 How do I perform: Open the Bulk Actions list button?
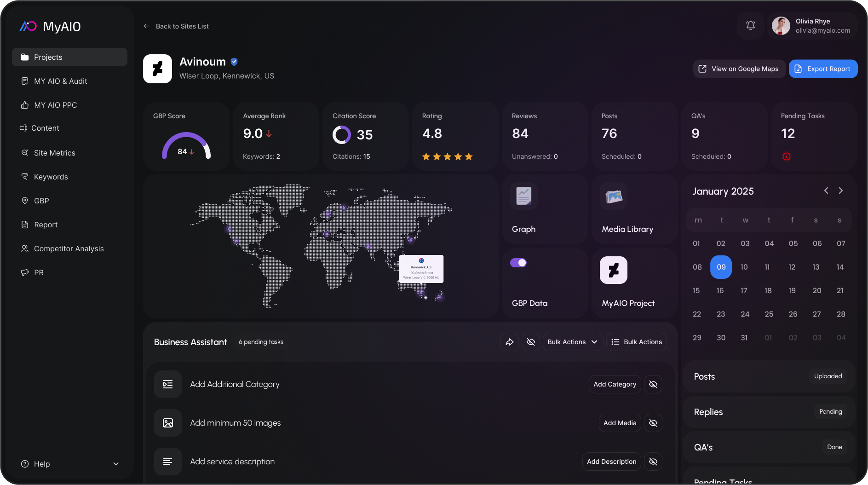point(637,342)
